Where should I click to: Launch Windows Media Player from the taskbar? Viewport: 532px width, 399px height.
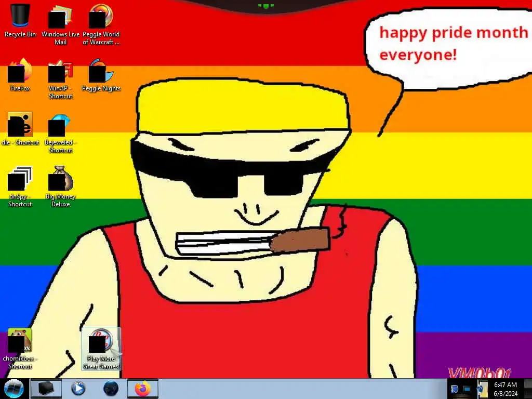pyautogui.click(x=78, y=389)
